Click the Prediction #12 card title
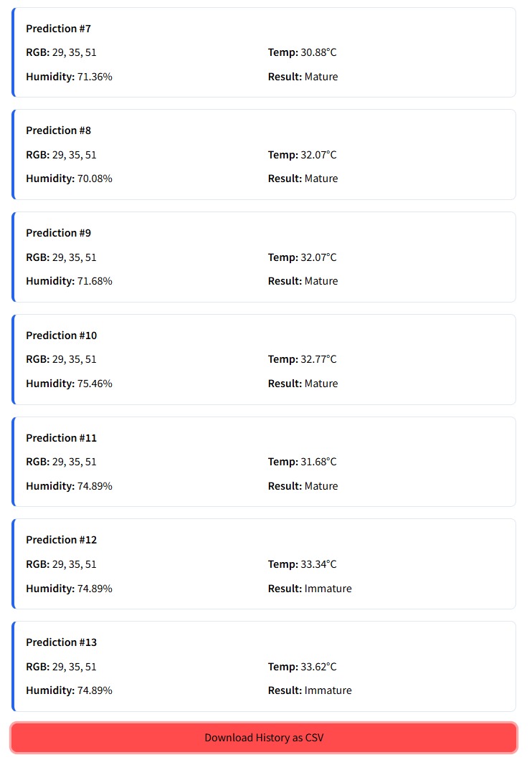532x770 pixels. point(61,540)
